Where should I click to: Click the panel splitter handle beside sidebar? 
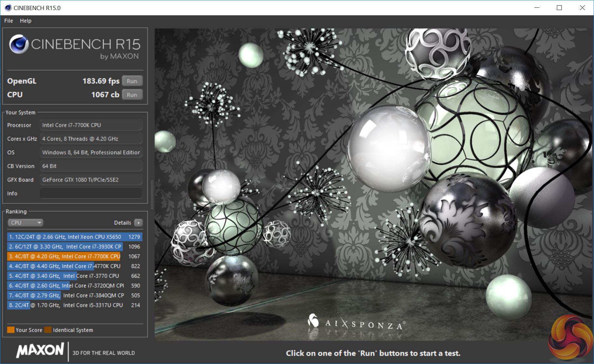151,195
